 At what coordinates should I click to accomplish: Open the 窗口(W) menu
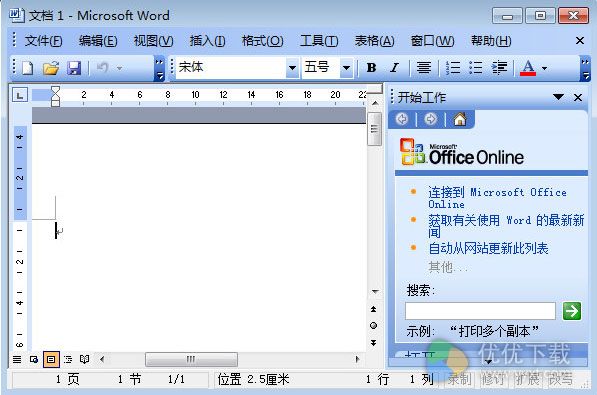(432, 41)
